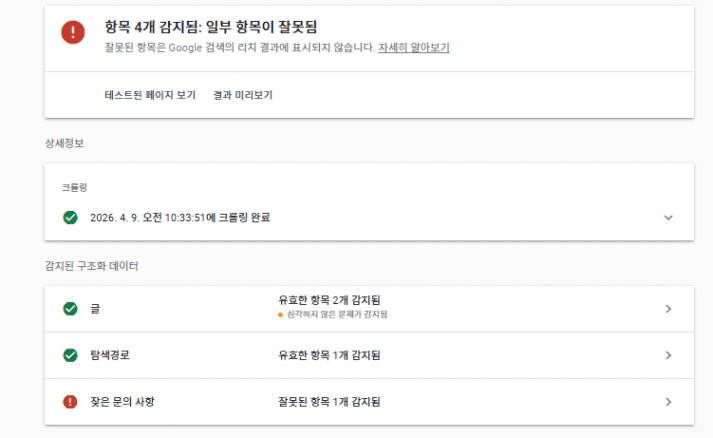Click the 잘못된 항목 1개 감지됨 status text
The height and width of the screenshot is (438, 713).
(x=329, y=402)
